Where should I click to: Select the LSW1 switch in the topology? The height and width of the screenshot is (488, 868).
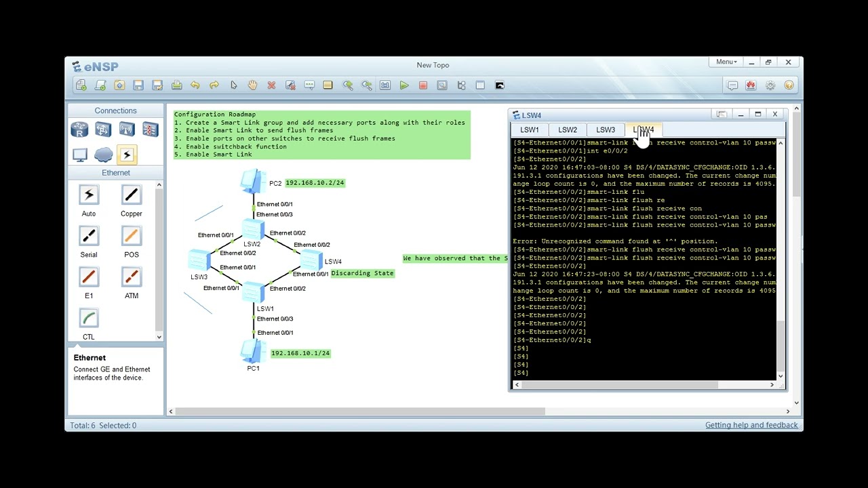[x=252, y=292]
